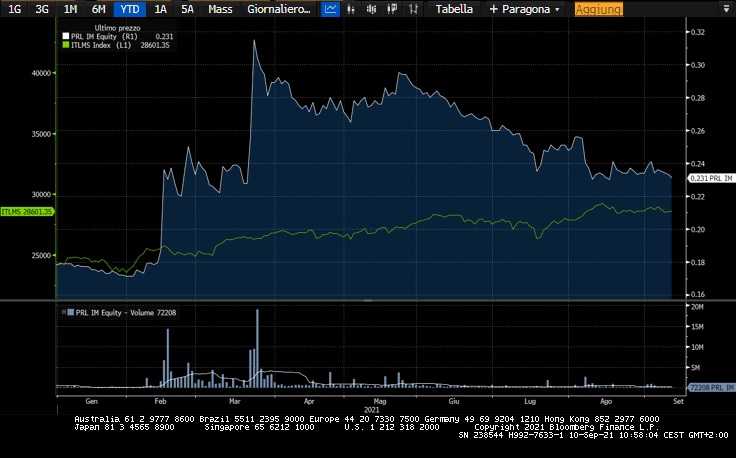
Task: Click the 40000 left axis value
Action: [x=41, y=73]
